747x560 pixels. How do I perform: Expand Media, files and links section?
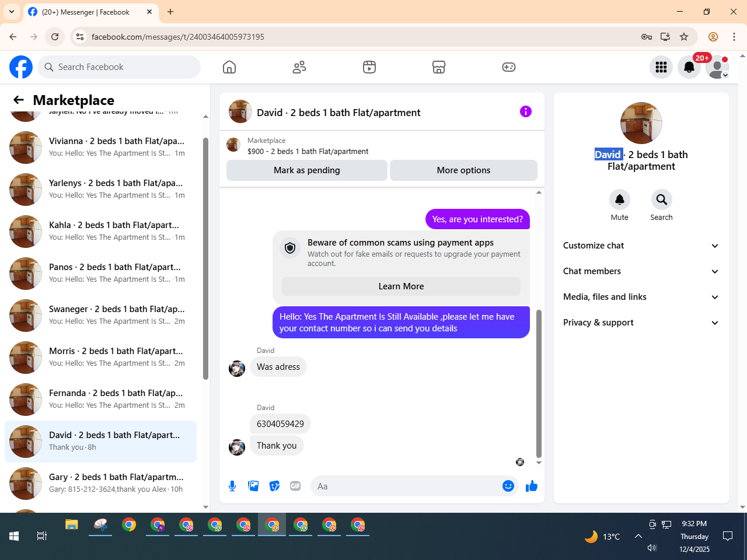point(641,297)
